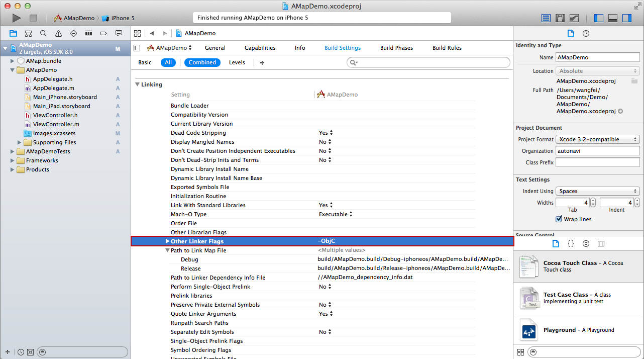Hide the Navigator pane
The height and width of the screenshot is (359, 644).
click(599, 18)
